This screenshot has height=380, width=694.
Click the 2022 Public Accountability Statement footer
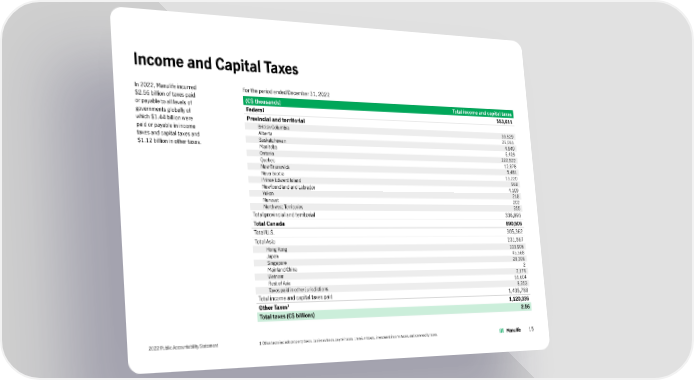tap(183, 347)
